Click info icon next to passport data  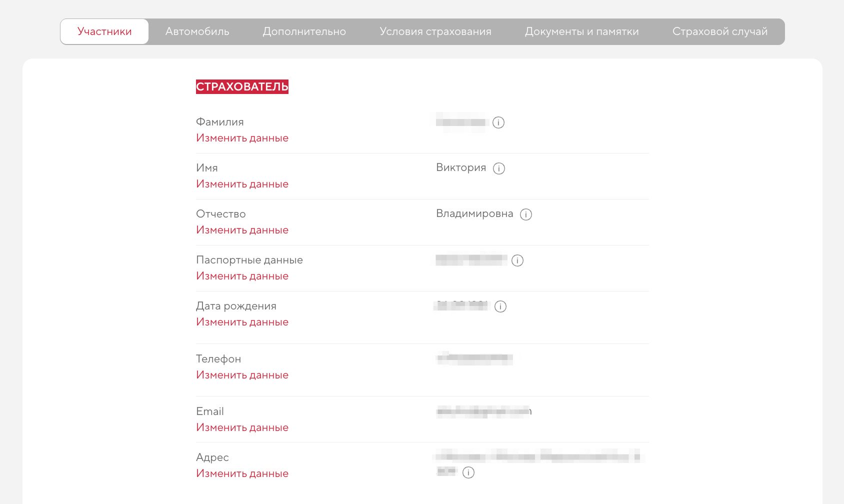(517, 260)
